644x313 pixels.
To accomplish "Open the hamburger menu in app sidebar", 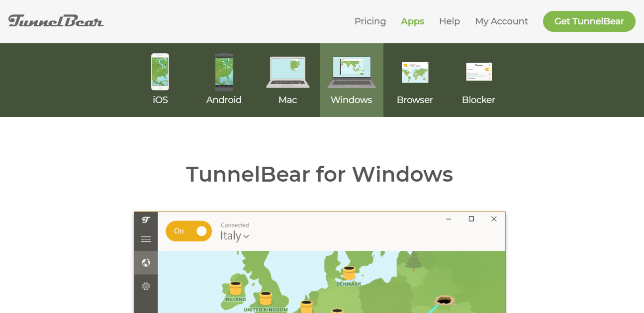I will click(146, 239).
